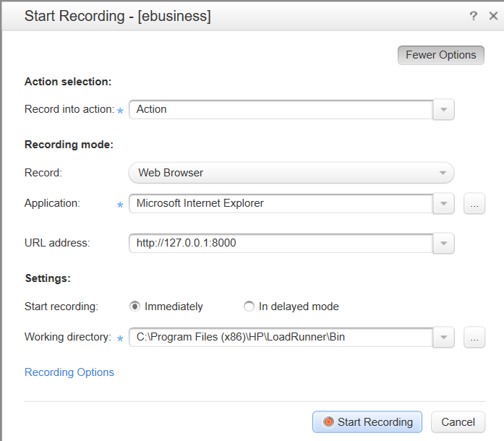Open the Record mode Web Browser dropdown
The width and height of the screenshot is (504, 441).
pyautogui.click(x=291, y=173)
